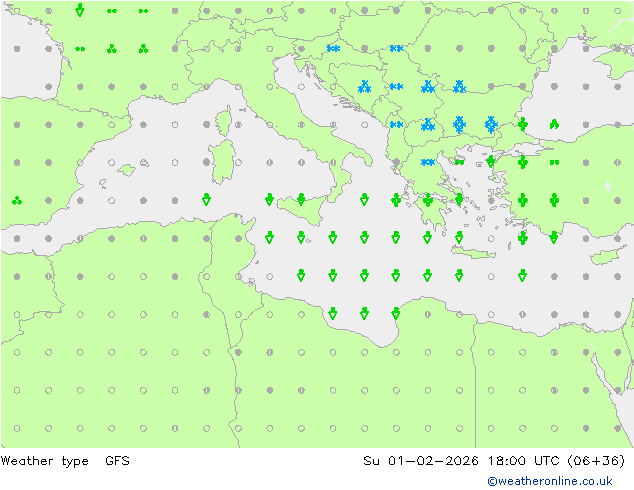Image resolution: width=634 pixels, height=490 pixels.
Task: Select the '(06+36)' forecast run text
Action: [596, 460]
